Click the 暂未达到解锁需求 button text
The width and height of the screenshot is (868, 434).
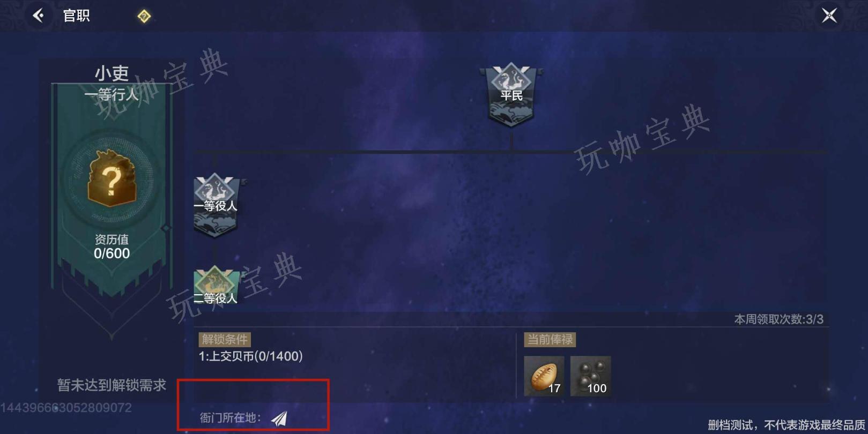pyautogui.click(x=112, y=385)
